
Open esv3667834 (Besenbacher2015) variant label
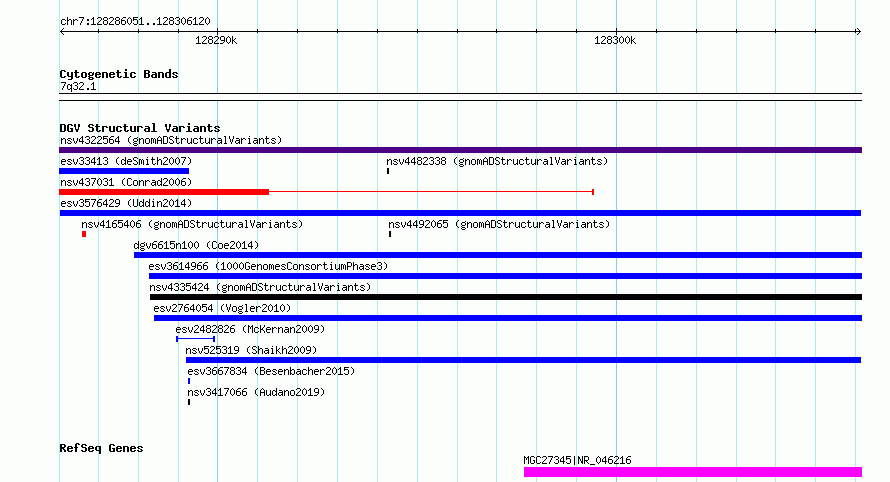(271, 371)
